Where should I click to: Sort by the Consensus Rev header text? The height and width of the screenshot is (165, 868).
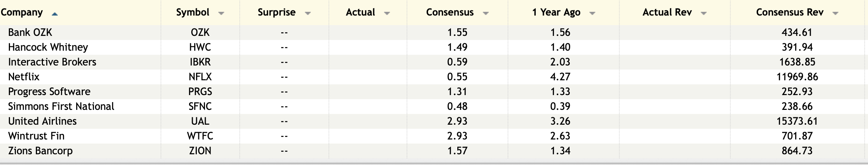(x=790, y=13)
